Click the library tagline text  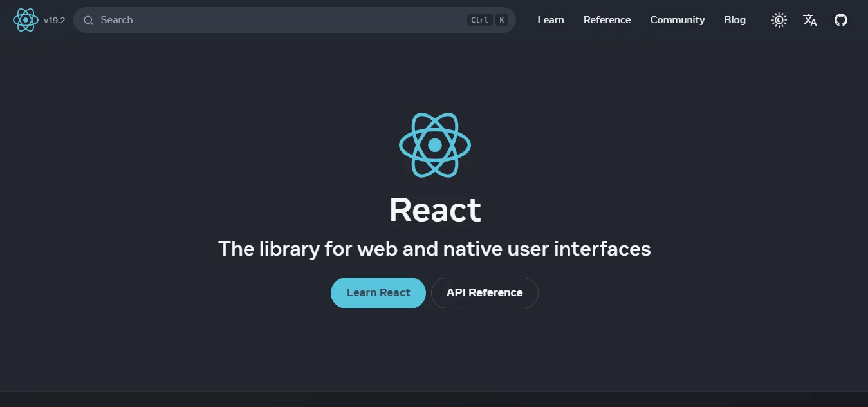434,249
